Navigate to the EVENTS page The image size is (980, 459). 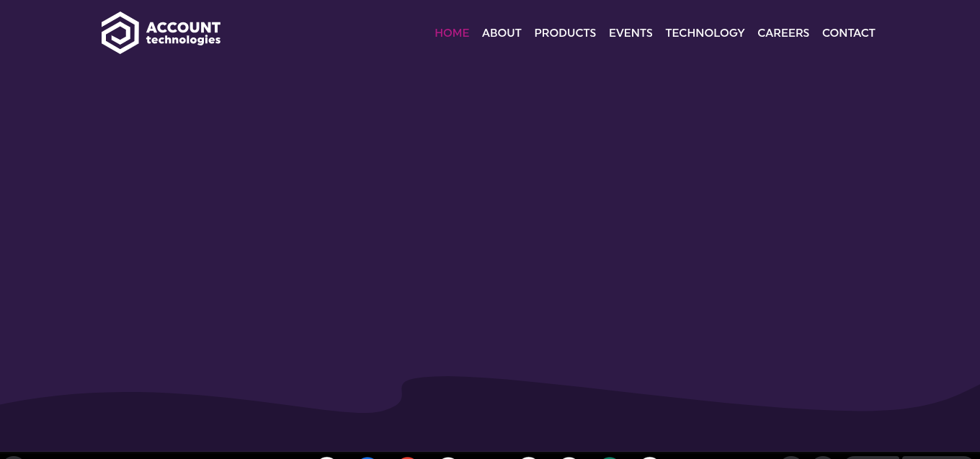pos(631,33)
